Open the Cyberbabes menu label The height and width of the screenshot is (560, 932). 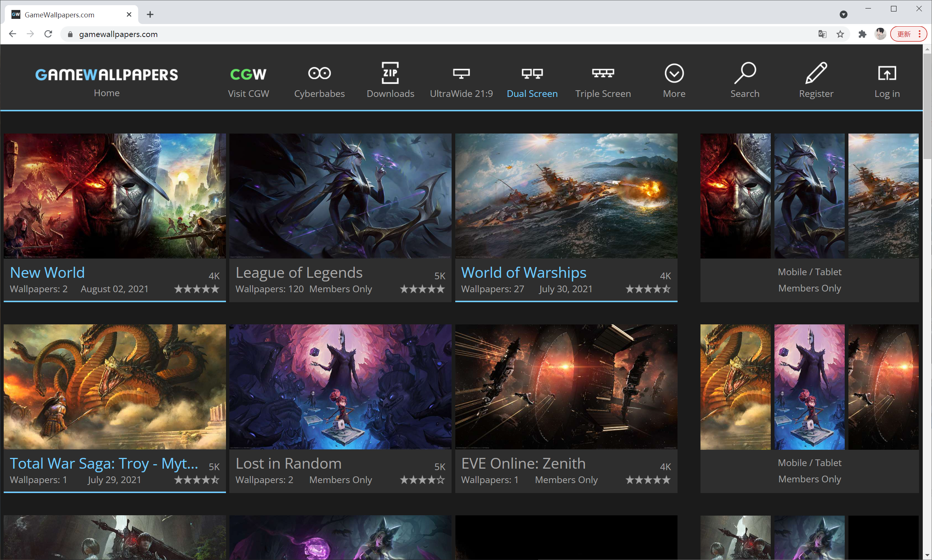pyautogui.click(x=319, y=94)
